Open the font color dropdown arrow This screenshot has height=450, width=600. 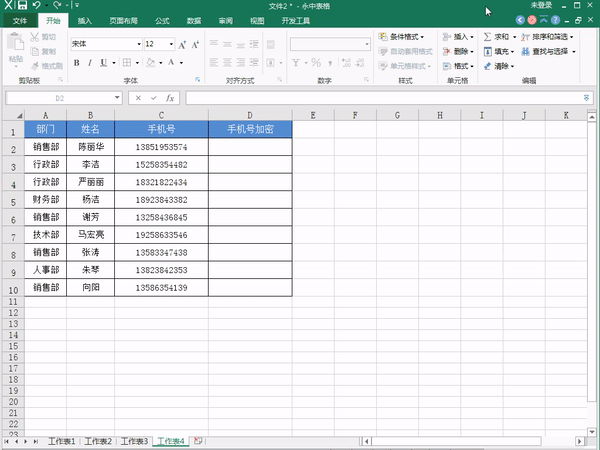181,63
